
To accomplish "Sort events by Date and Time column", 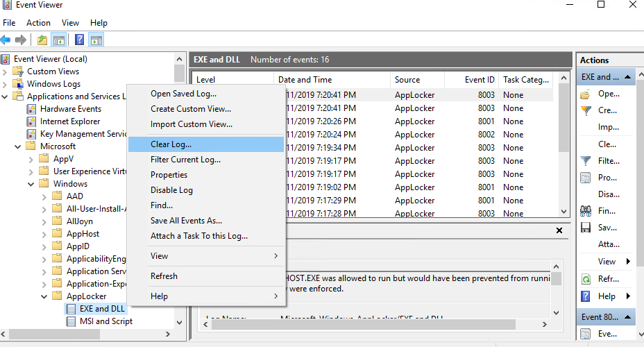I will click(305, 80).
